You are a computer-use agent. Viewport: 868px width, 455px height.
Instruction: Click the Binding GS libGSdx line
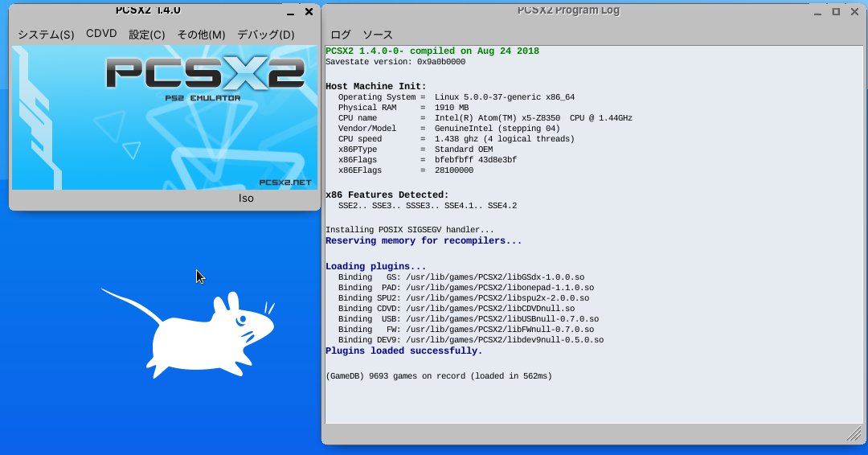[x=461, y=277]
